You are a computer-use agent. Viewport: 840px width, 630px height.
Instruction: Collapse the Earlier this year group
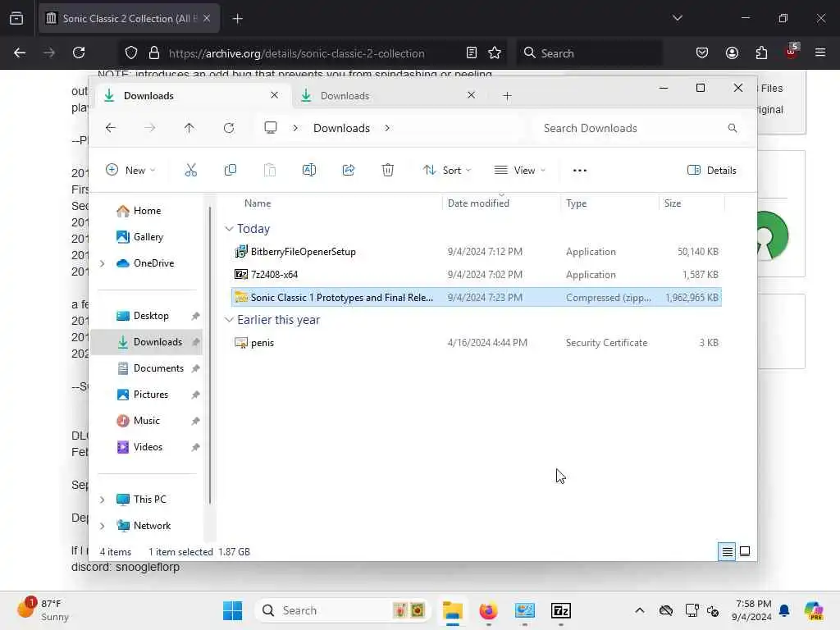[230, 320]
